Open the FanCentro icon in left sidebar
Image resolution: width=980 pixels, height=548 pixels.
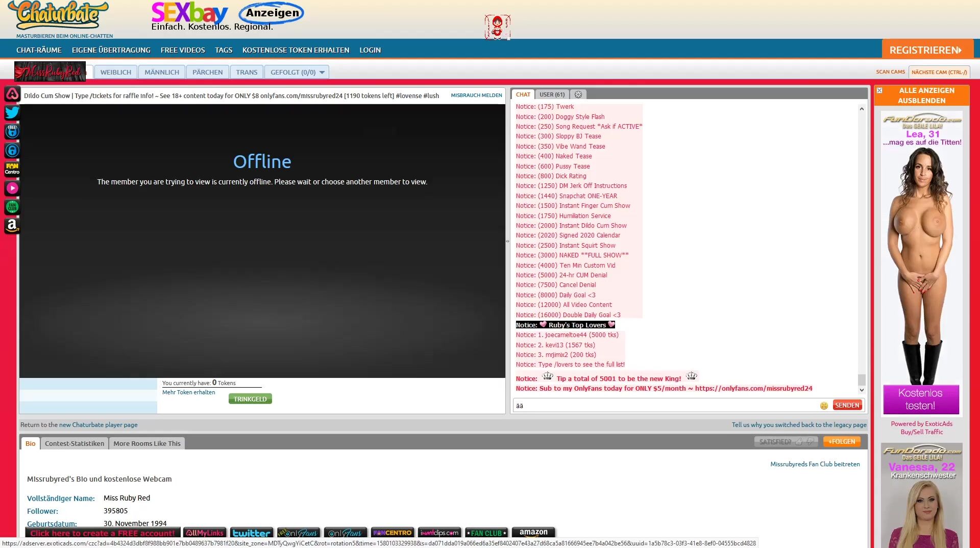tap(12, 169)
